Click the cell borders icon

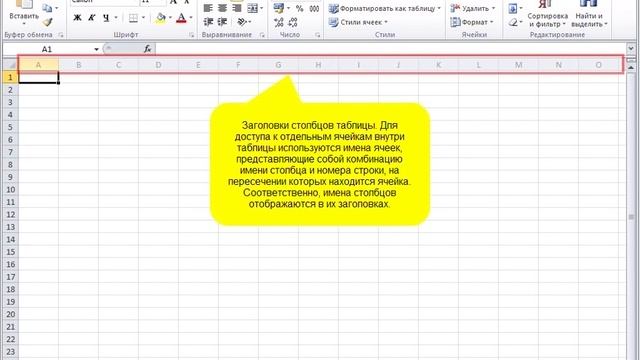coord(133,18)
